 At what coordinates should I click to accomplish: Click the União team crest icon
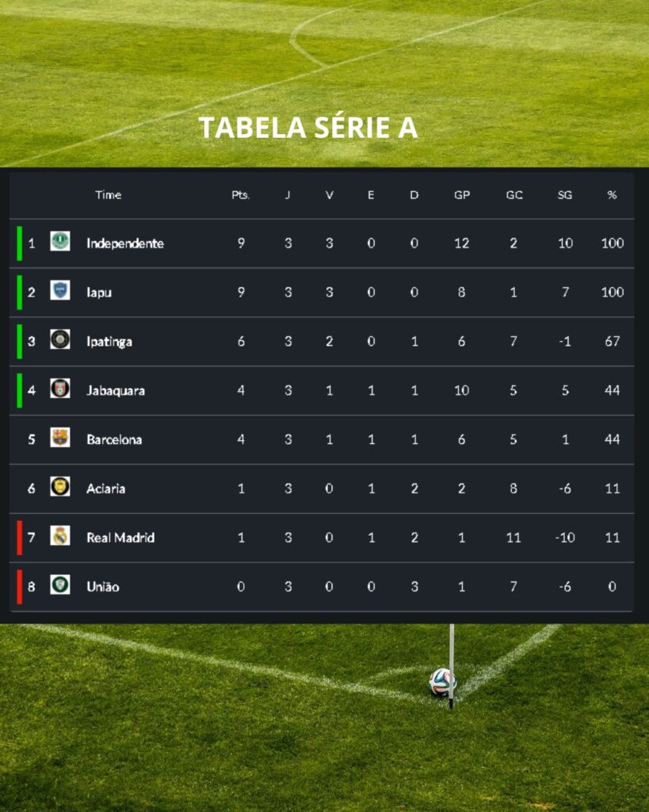click(60, 585)
